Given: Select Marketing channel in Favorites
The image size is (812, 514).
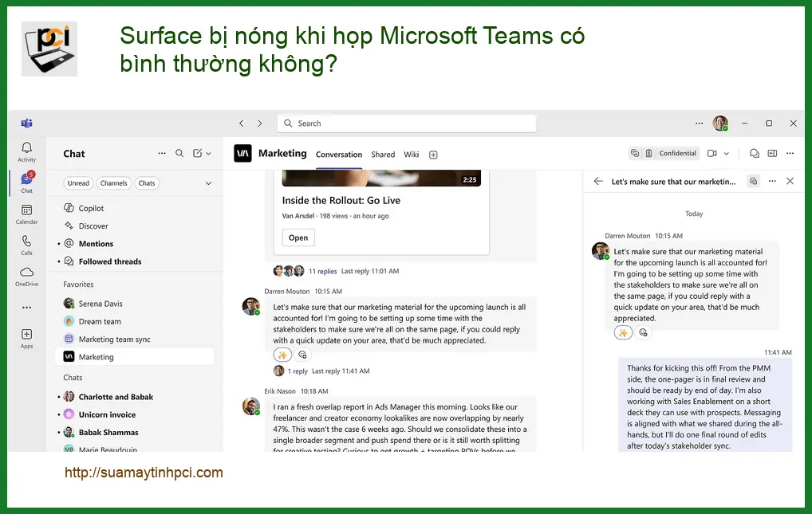Looking at the screenshot, I should click(x=135, y=357).
